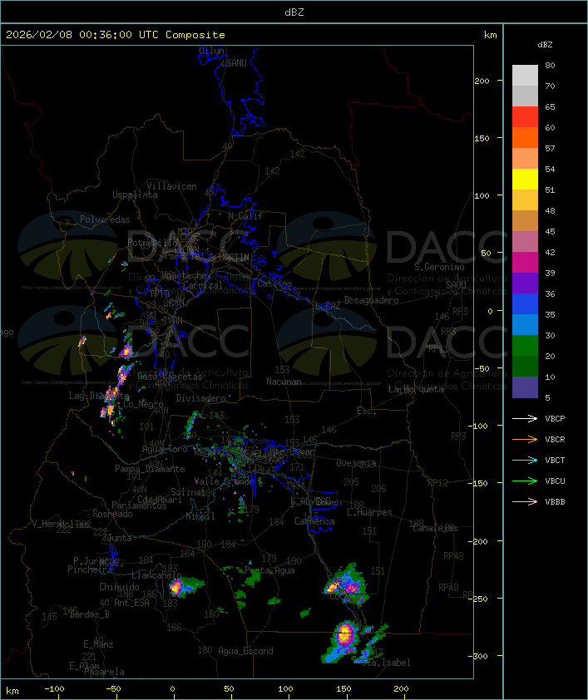Select the light gray 70-80 dBZ swatch
588x700 pixels.
(525, 75)
